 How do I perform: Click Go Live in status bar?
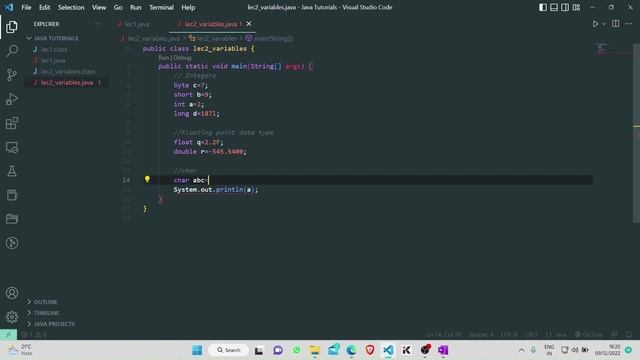click(589, 335)
